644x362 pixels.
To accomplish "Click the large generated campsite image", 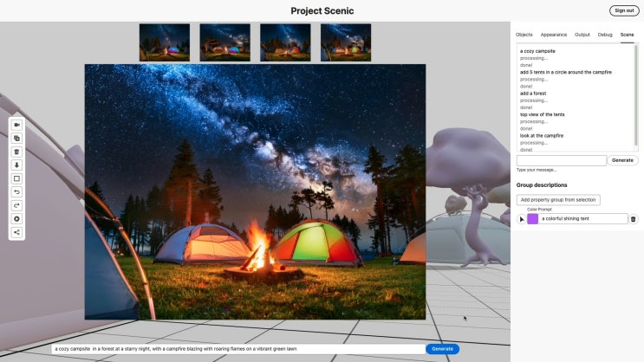I will 255,191.
